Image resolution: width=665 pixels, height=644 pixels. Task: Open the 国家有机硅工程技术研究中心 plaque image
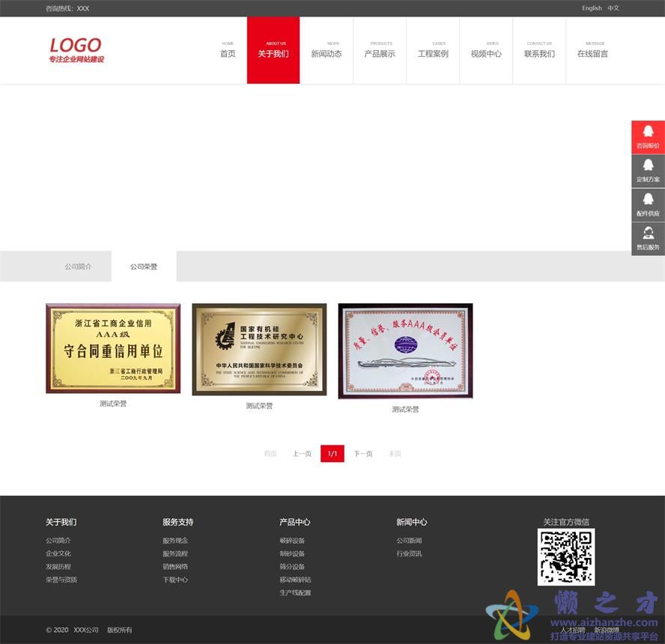click(259, 349)
